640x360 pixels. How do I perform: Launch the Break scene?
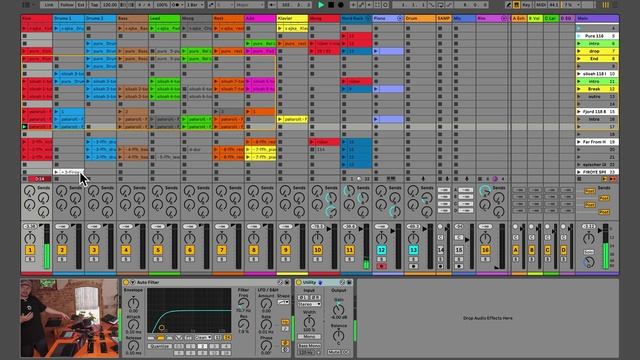[579, 89]
